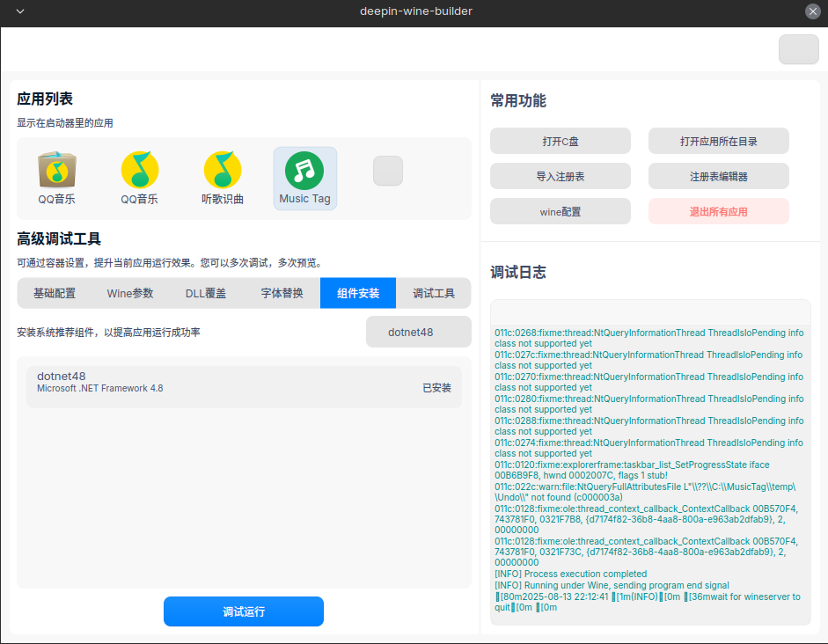Click the 调试日志 heading
Image resolution: width=828 pixels, height=644 pixels.
pyautogui.click(x=518, y=273)
